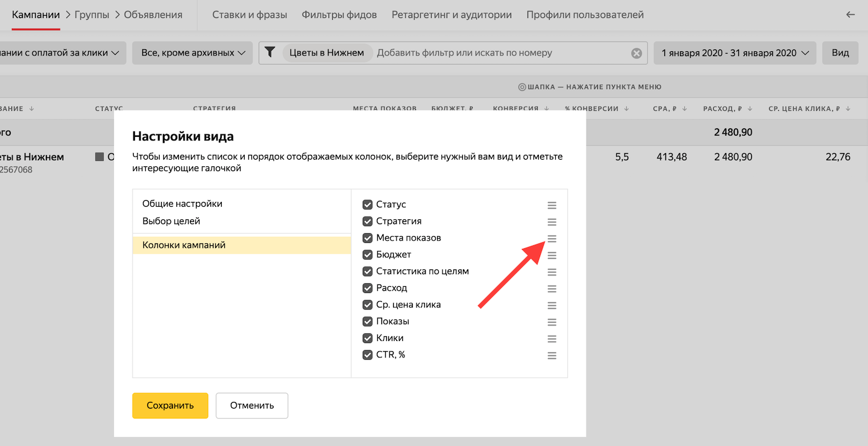Select Выбор целей in settings list
The height and width of the screenshot is (446, 868).
(x=171, y=221)
